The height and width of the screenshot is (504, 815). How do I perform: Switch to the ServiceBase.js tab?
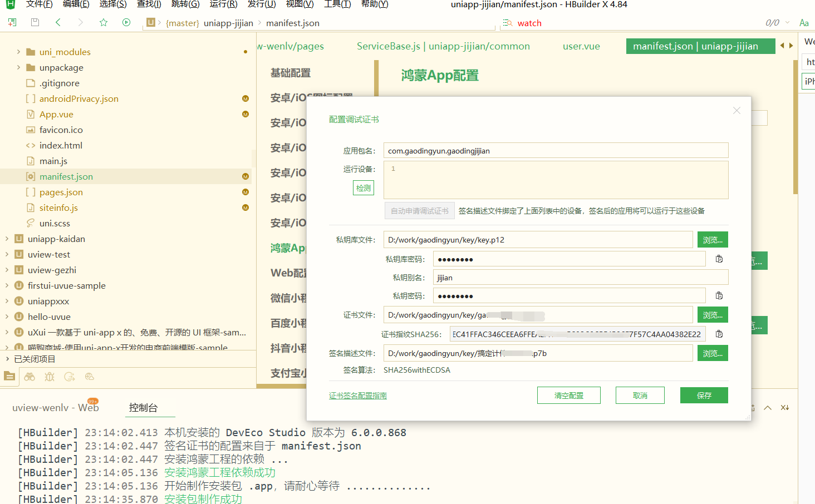point(443,46)
